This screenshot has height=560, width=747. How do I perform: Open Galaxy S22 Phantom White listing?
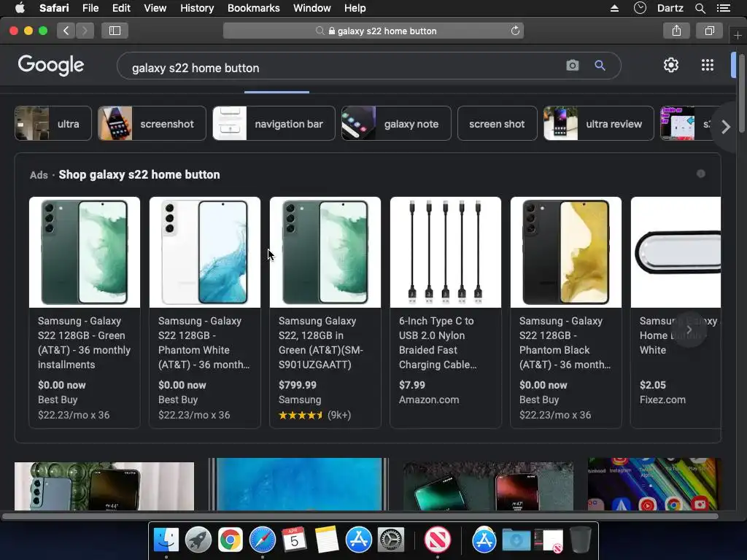[205, 312]
